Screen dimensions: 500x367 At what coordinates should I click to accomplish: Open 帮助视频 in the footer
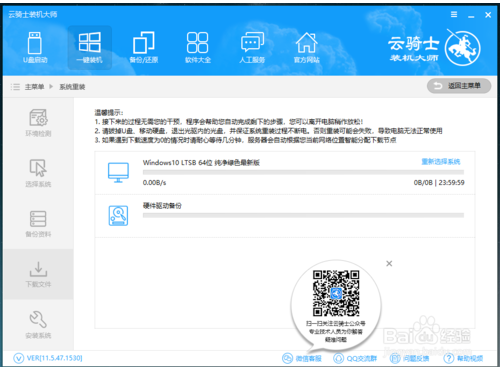(463, 358)
